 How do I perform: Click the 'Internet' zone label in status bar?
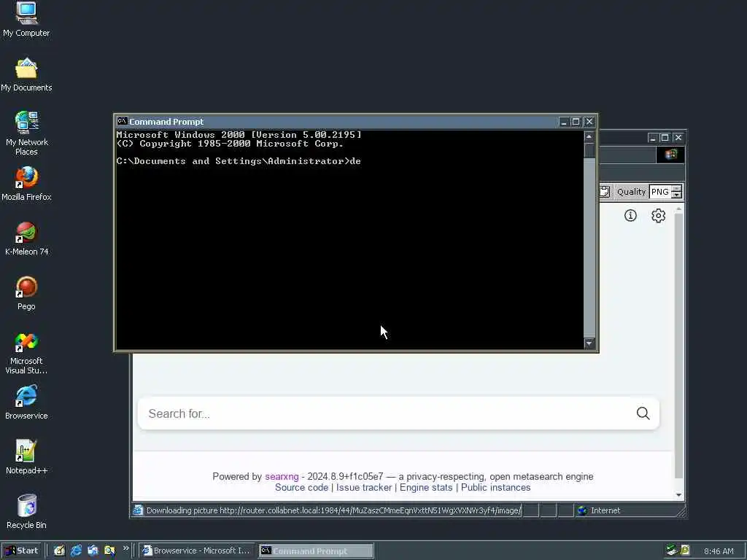click(605, 510)
